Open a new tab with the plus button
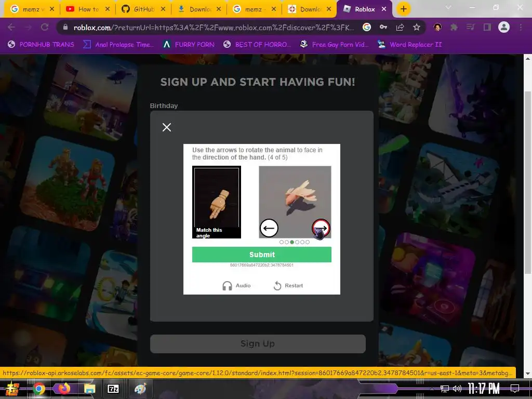Screen dimensions: 532x399 (403, 9)
